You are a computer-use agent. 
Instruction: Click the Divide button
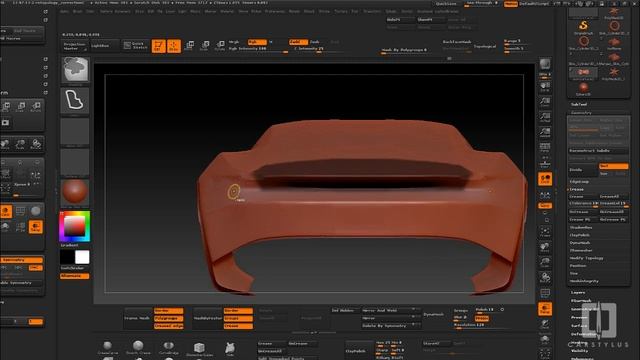[x=583, y=170]
